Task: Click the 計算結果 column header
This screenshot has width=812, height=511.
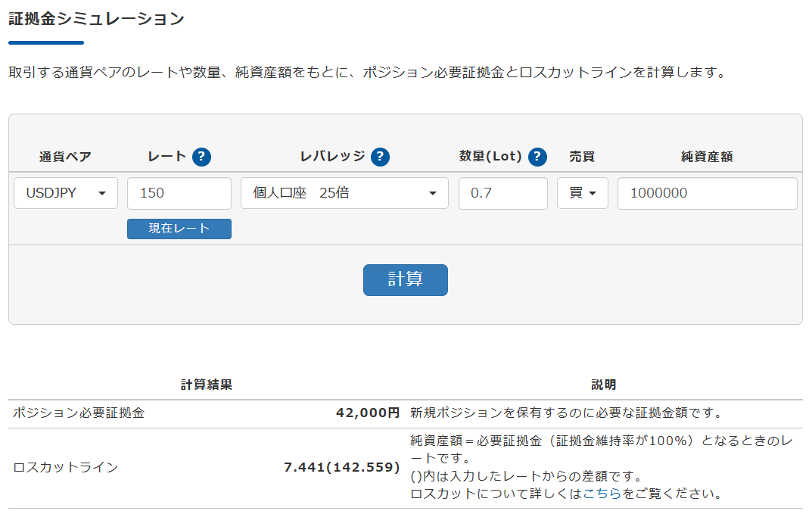Action: click(x=206, y=385)
